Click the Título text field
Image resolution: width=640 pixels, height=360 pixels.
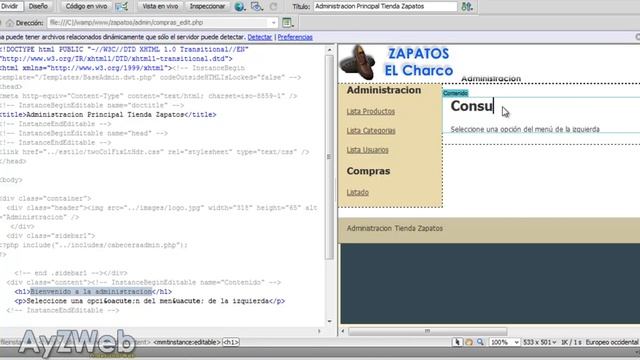(x=385, y=6)
